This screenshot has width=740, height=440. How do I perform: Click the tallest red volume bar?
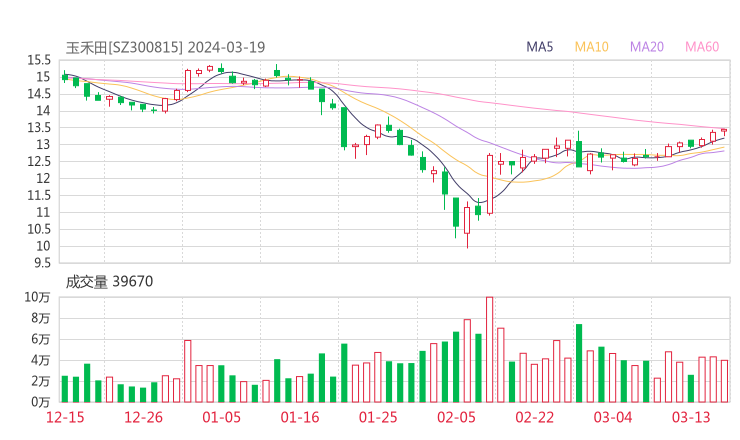(x=490, y=349)
